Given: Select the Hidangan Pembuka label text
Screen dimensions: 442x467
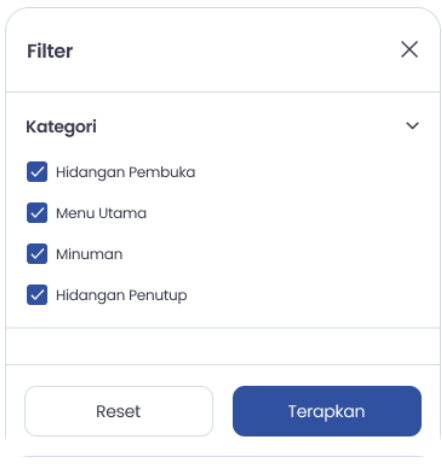Looking at the screenshot, I should [126, 173].
